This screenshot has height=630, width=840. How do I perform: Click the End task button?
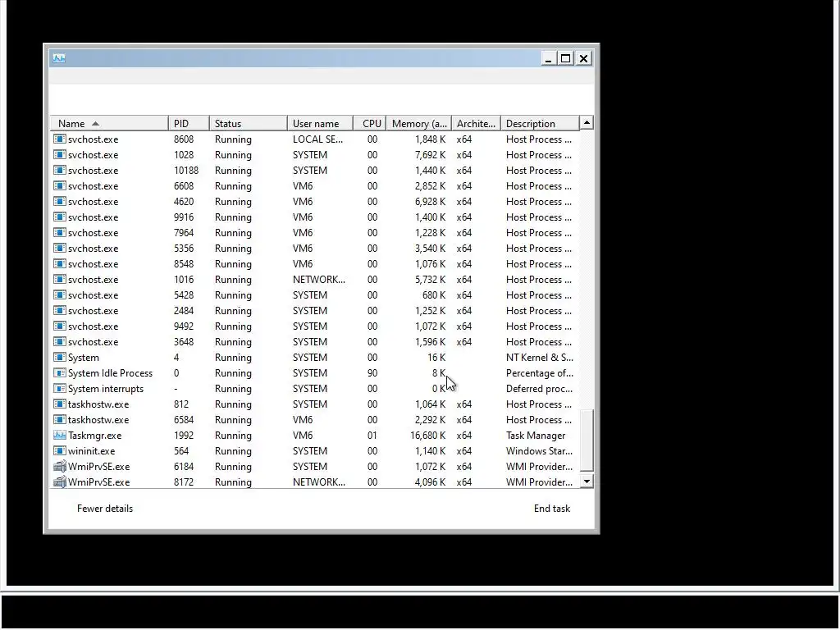tap(552, 509)
